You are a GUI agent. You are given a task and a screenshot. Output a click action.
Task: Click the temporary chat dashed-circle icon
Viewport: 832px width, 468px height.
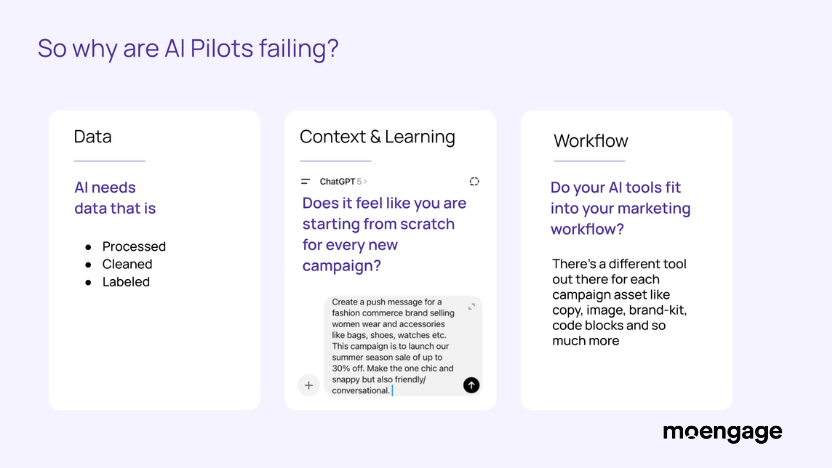pyautogui.click(x=474, y=181)
